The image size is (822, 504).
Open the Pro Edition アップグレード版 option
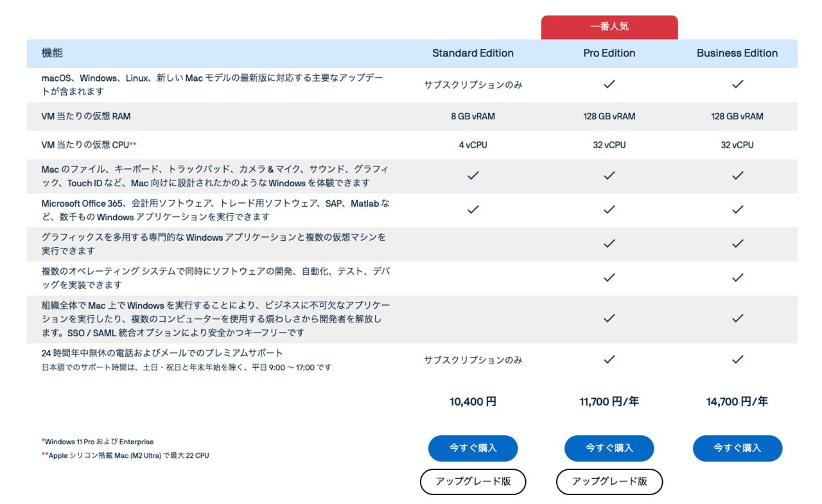[x=609, y=482]
